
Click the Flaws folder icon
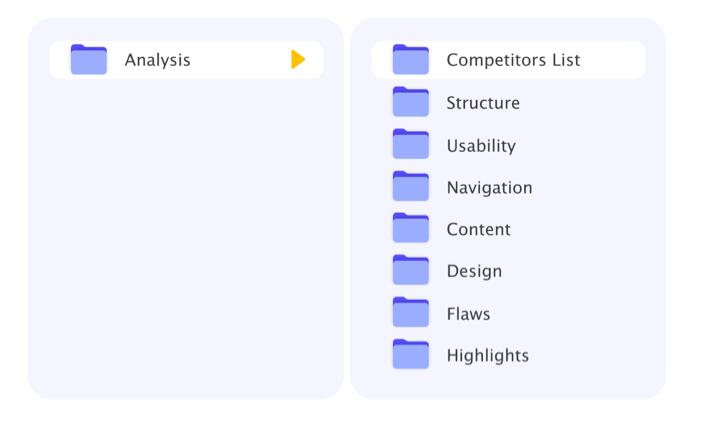coord(410,313)
